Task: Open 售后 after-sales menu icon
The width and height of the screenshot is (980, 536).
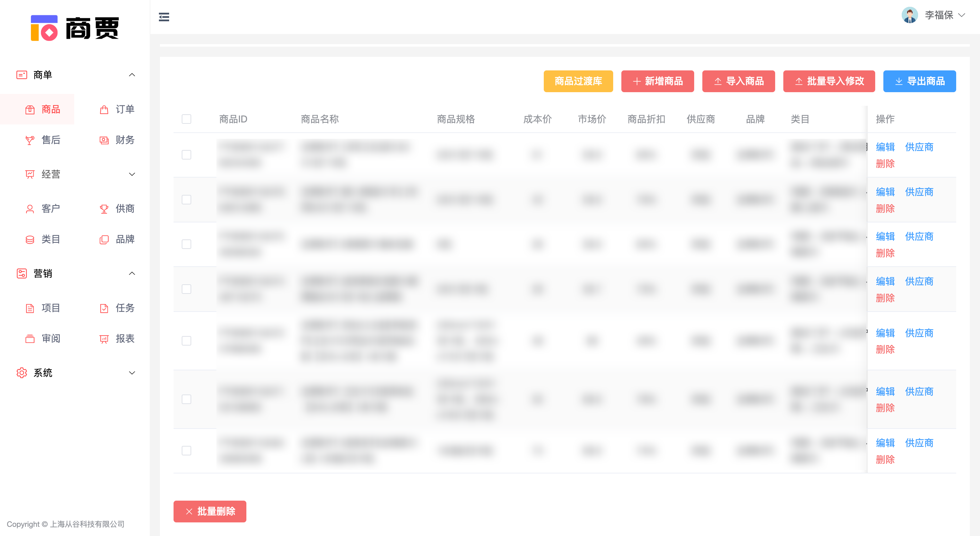Action: pos(30,140)
